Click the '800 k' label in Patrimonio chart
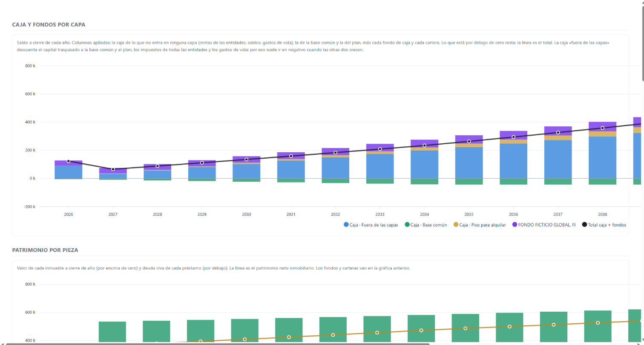 tap(30, 284)
